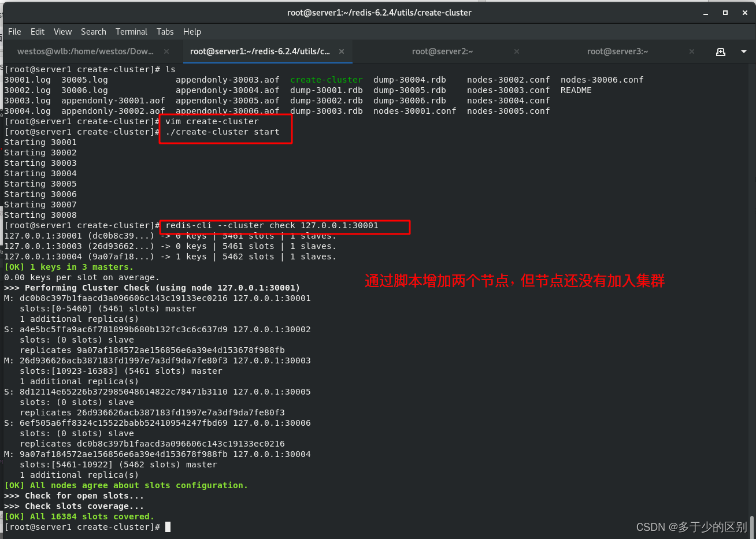Click README in the ls output
756x539 pixels.
576,90
